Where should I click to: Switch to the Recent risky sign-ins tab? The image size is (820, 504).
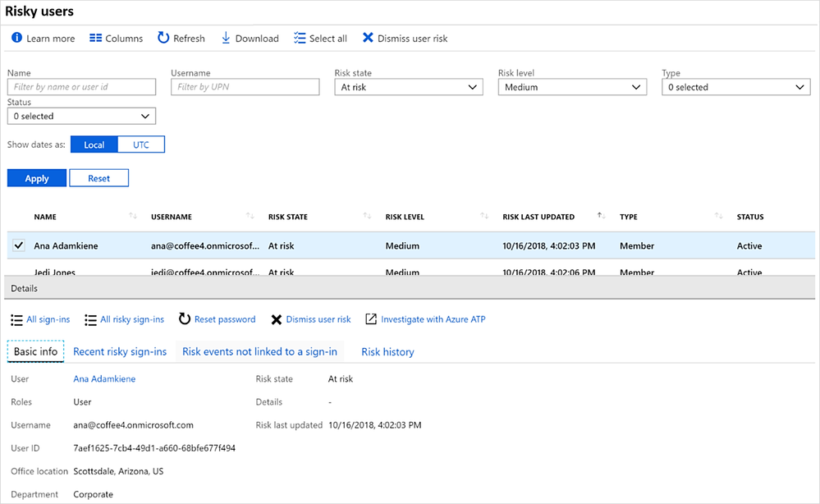(120, 351)
